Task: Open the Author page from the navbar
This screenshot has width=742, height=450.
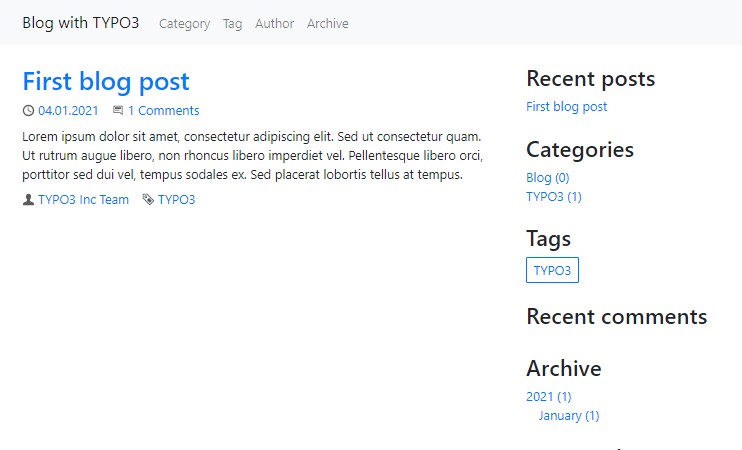Action: (x=274, y=24)
